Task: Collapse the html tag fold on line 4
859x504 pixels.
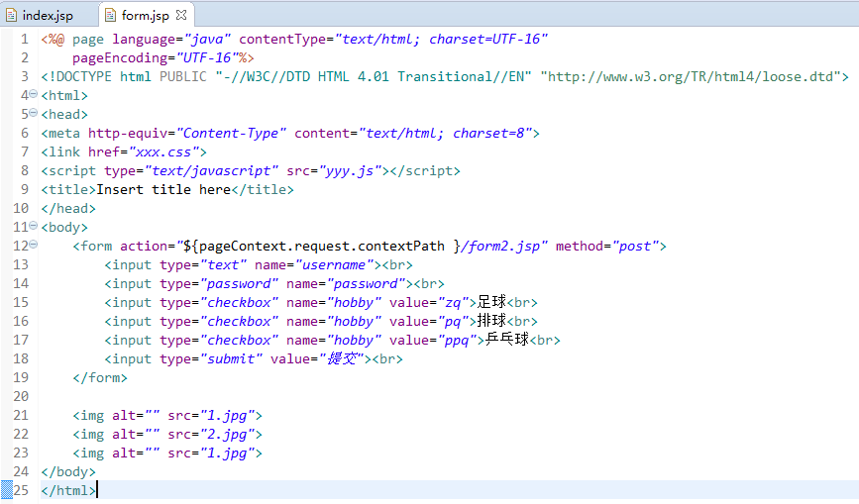Action: (x=33, y=94)
